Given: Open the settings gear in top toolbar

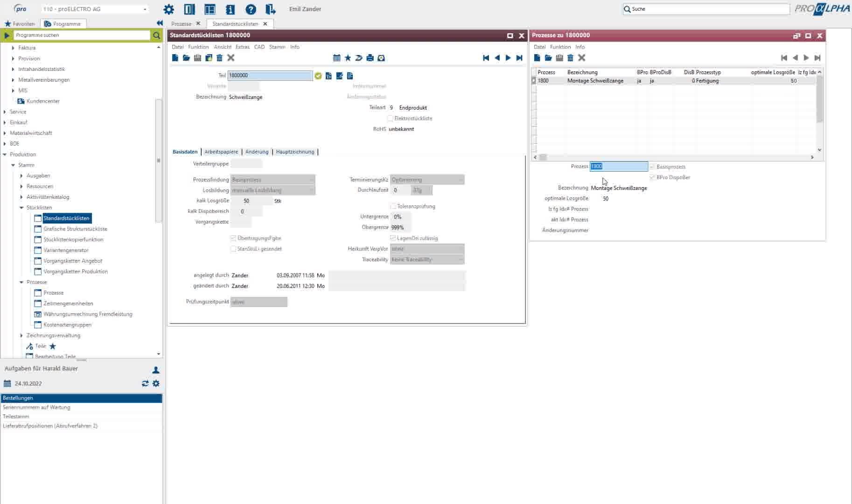Looking at the screenshot, I should [x=168, y=9].
